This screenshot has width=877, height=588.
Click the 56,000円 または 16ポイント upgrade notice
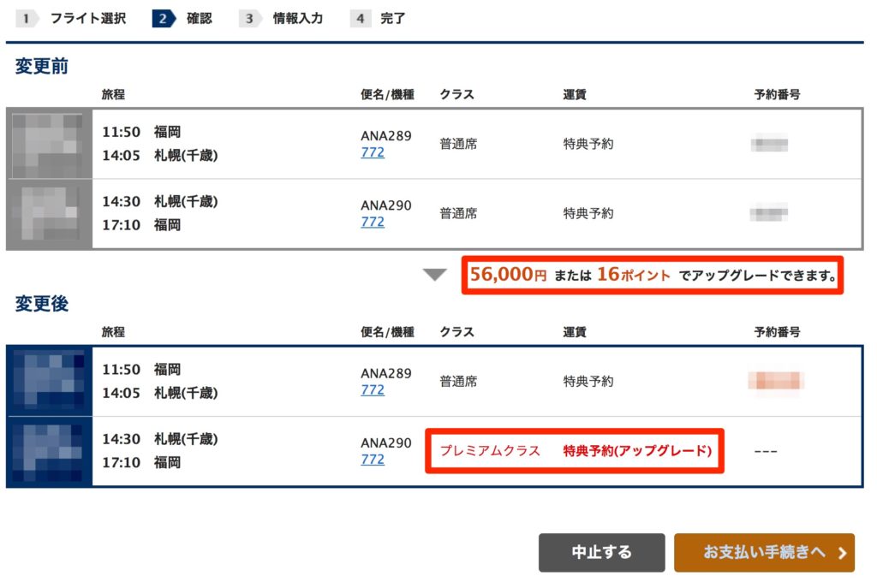click(652, 275)
